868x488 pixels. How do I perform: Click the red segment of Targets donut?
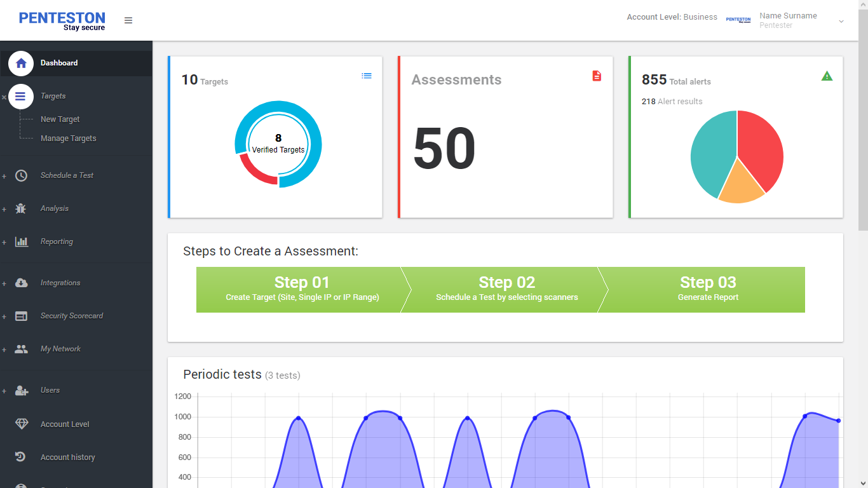point(258,172)
